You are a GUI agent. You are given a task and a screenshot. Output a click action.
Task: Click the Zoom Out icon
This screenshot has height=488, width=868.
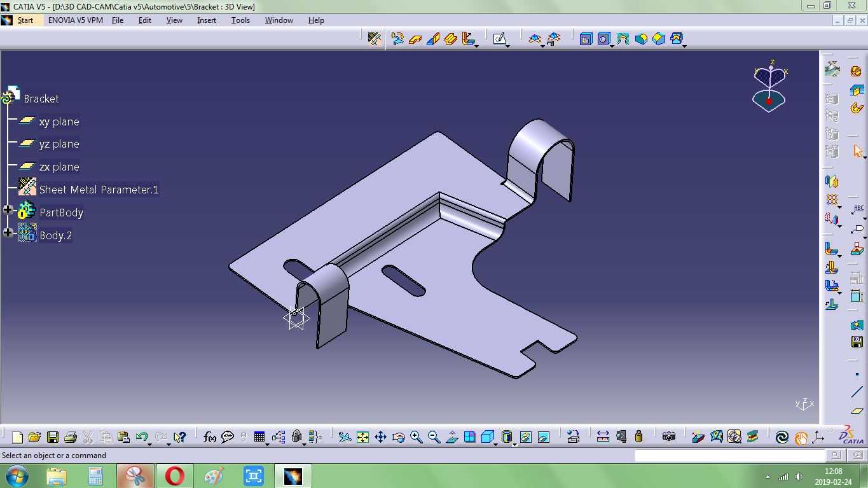[x=434, y=437]
